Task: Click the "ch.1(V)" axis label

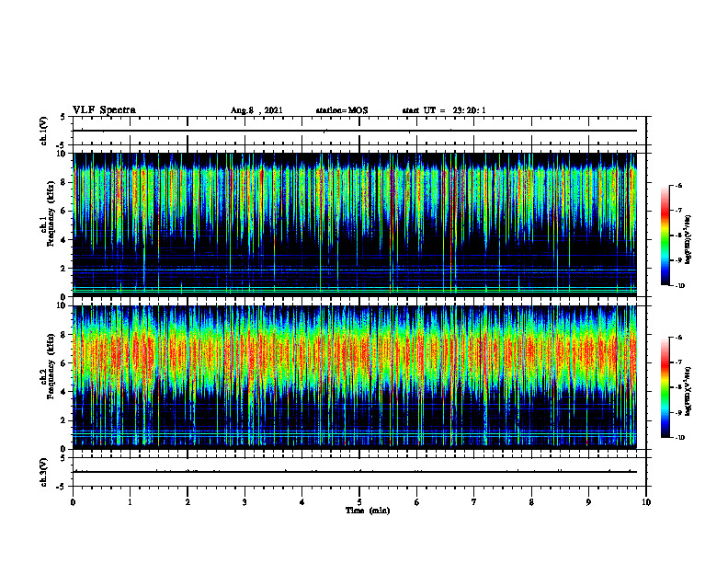Action: click(44, 131)
